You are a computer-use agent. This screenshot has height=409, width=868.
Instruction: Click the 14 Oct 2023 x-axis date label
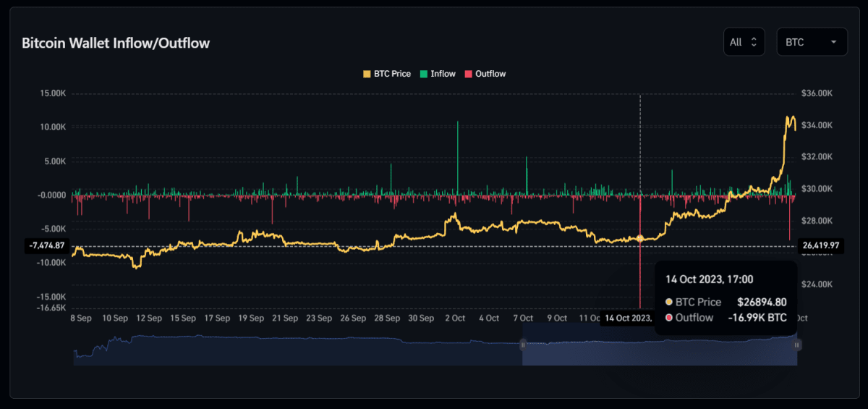tap(626, 318)
